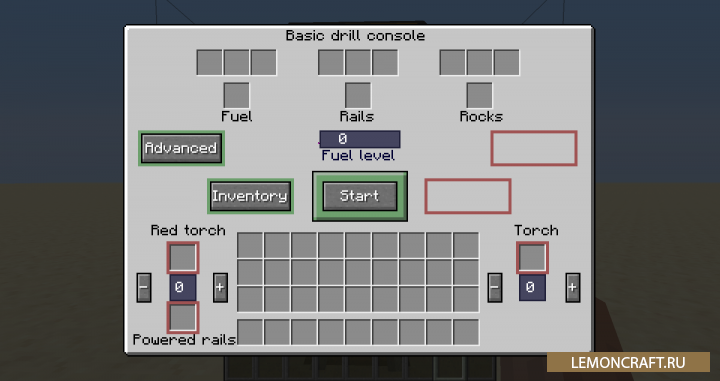The height and width of the screenshot is (381, 720).
Task: Increase the Red torch count with plus
Action: [x=220, y=287]
